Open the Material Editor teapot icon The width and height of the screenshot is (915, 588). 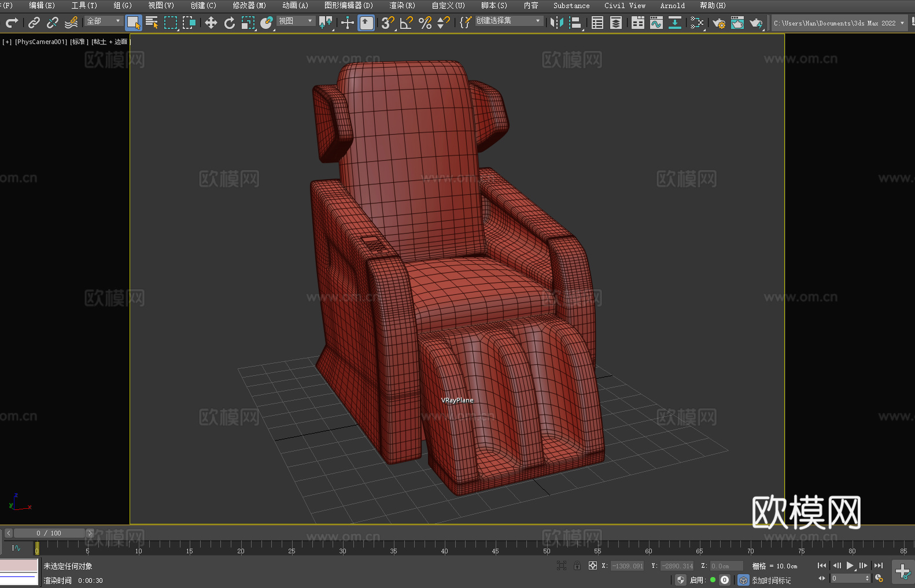[697, 23]
